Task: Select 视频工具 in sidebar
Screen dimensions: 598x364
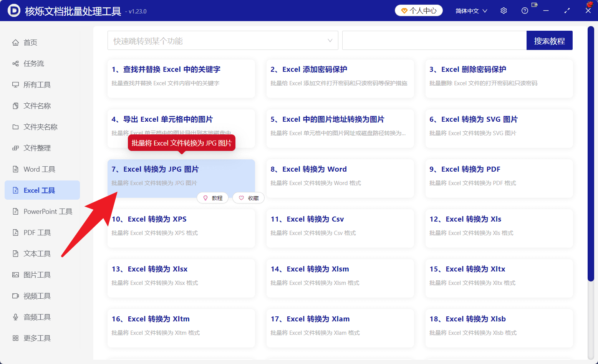Action: tap(42, 296)
